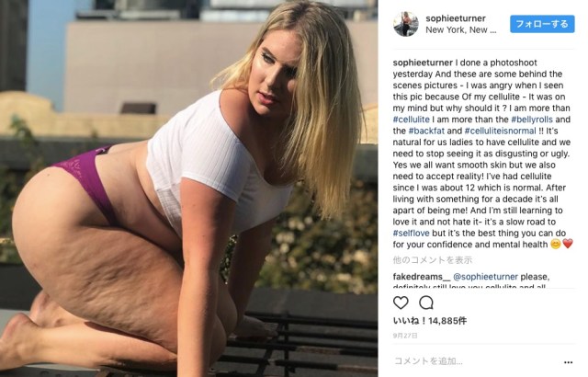This screenshot has height=377, width=588.
Task: Click the main post photo
Action: pyautogui.click(x=188, y=188)
